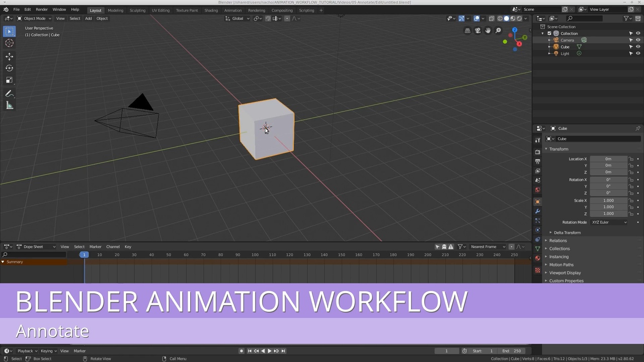
Task: Open the Keying popover in timeline
Action: click(48, 351)
